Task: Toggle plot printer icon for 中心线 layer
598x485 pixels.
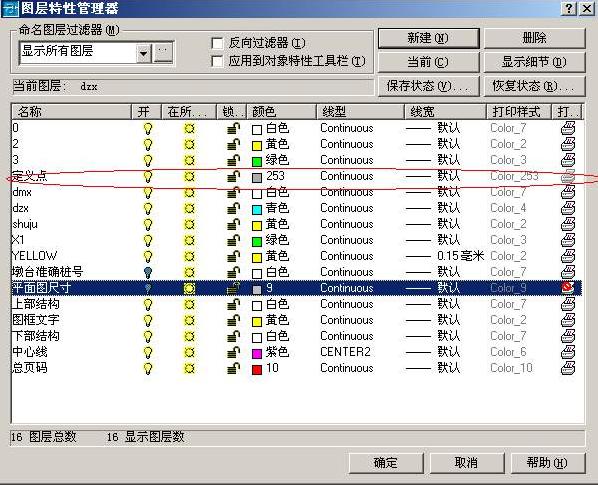Action: click(568, 352)
